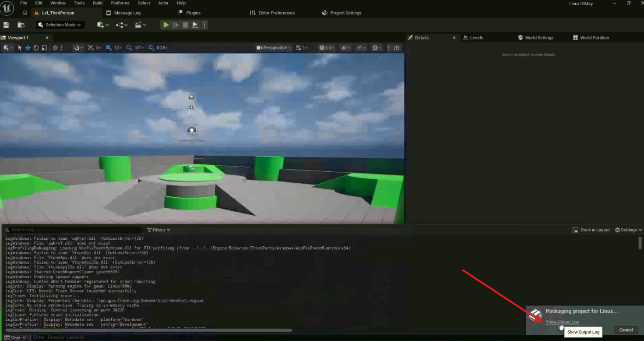Open the Select menu

pyautogui.click(x=144, y=3)
